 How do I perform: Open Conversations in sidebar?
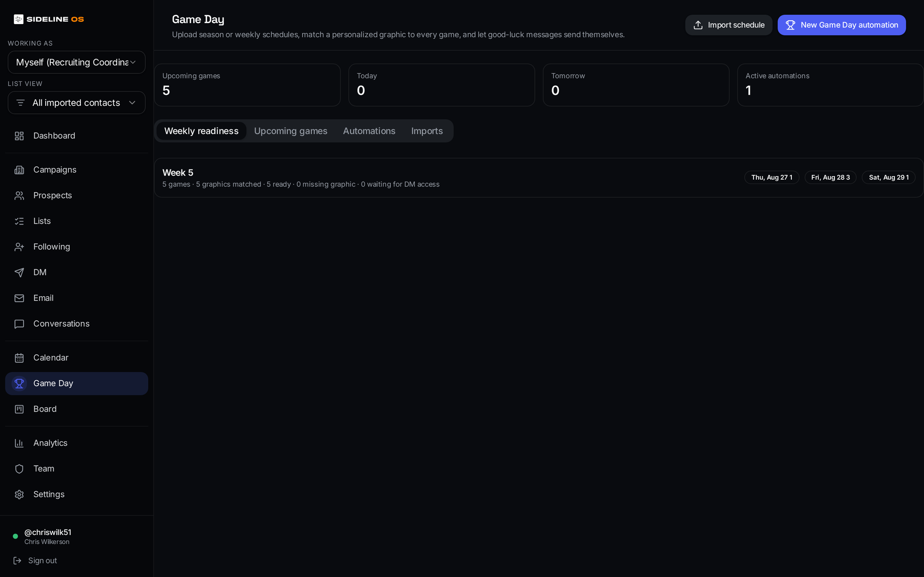coord(77,324)
